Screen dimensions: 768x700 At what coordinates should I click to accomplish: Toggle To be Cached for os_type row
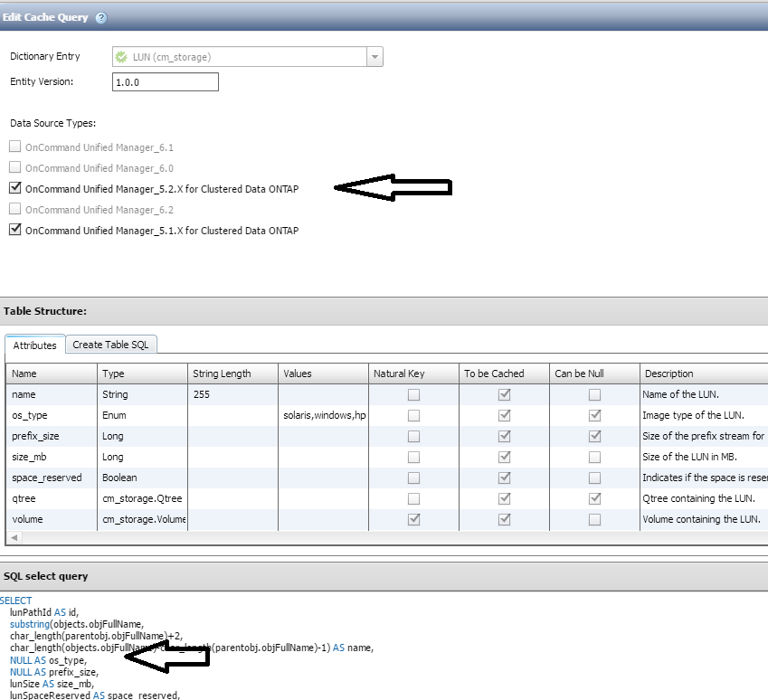(505, 415)
